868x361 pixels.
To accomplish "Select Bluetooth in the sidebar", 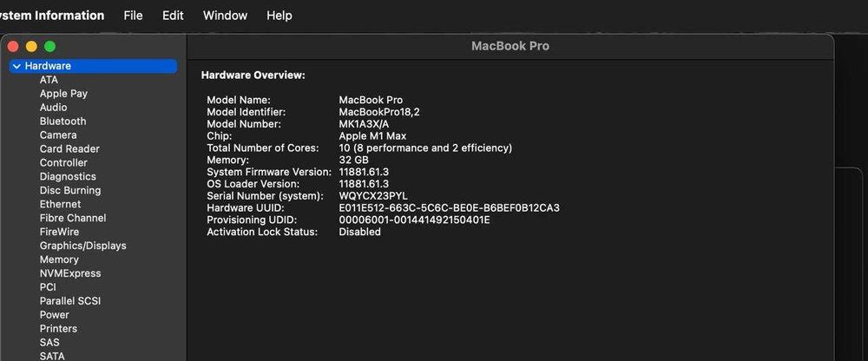I will [63, 121].
